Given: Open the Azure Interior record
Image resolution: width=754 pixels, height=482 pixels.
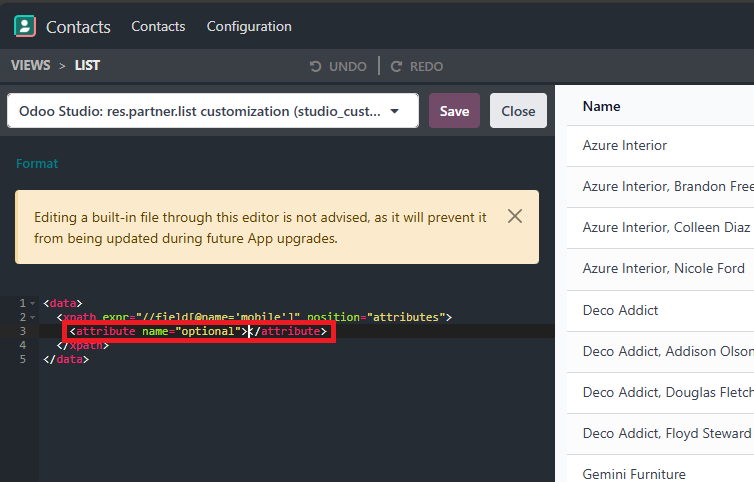Looking at the screenshot, I should click(660, 146).
